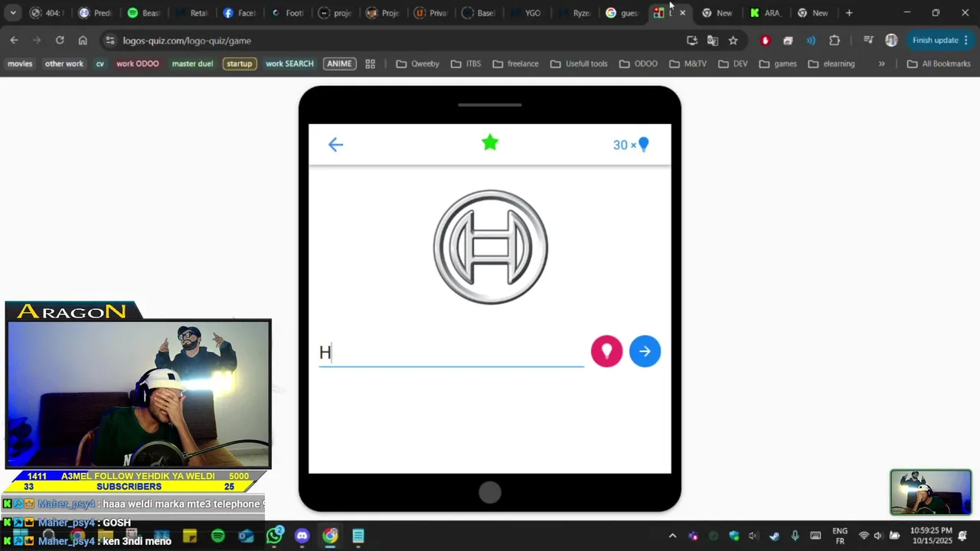The width and height of the screenshot is (980, 551).
Task: Open the movies bookmark
Action: click(20, 64)
